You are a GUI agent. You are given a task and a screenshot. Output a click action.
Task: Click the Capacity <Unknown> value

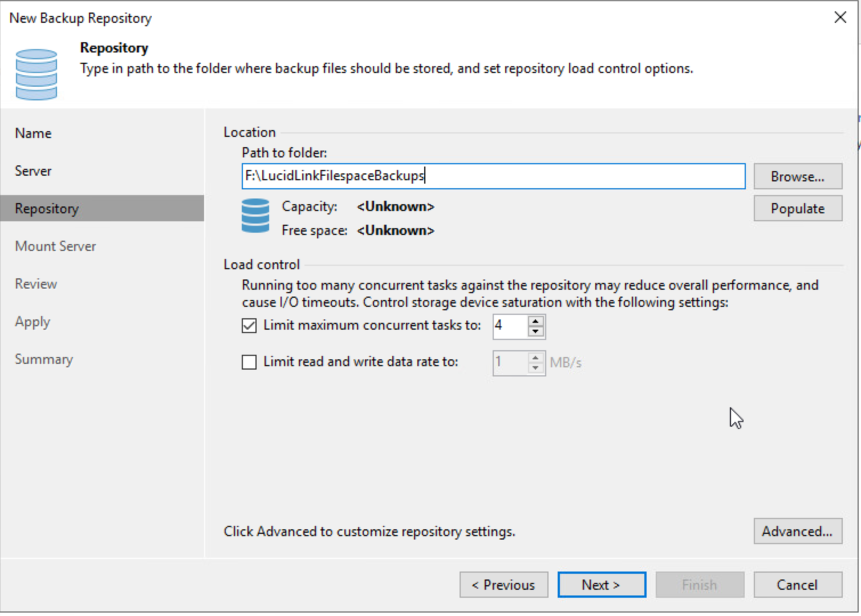pos(396,206)
